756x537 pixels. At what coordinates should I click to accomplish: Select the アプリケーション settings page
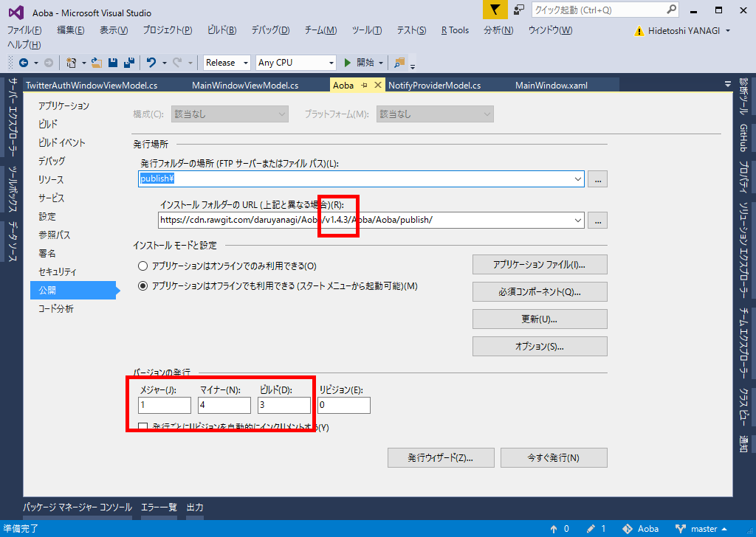63,105
